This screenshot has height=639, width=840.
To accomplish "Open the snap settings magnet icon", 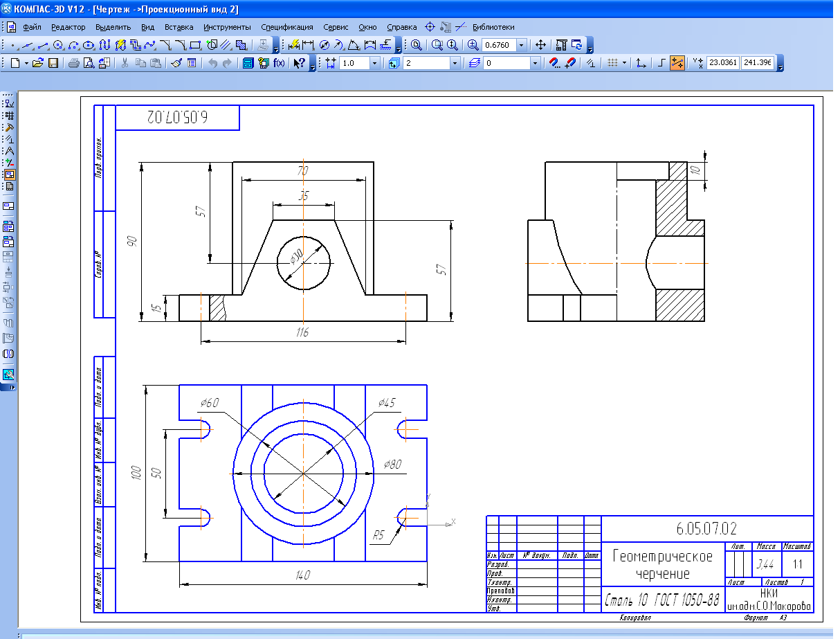I will point(555,63).
